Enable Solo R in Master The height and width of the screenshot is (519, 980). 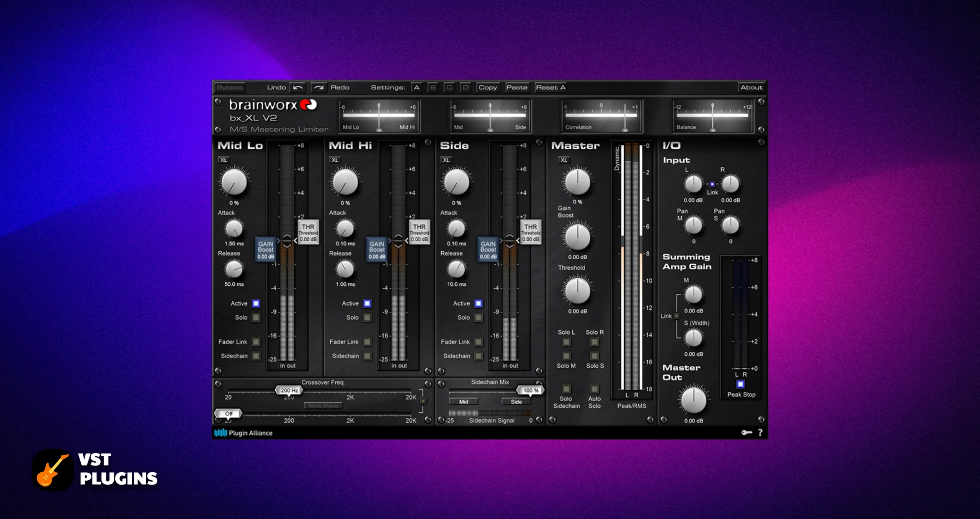[594, 342]
